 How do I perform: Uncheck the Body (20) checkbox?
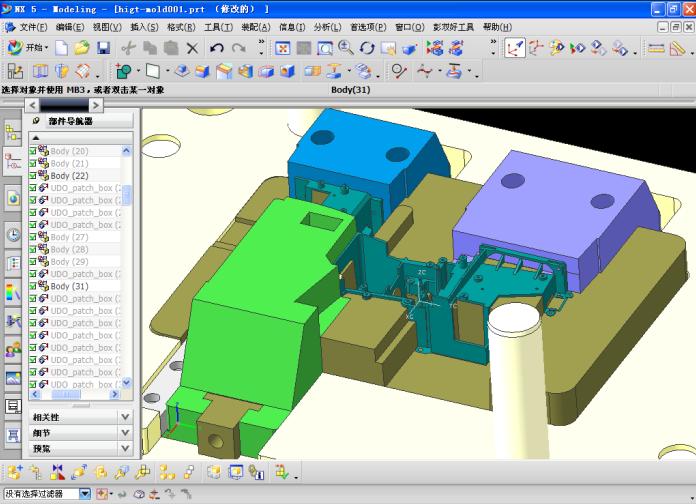tap(33, 151)
